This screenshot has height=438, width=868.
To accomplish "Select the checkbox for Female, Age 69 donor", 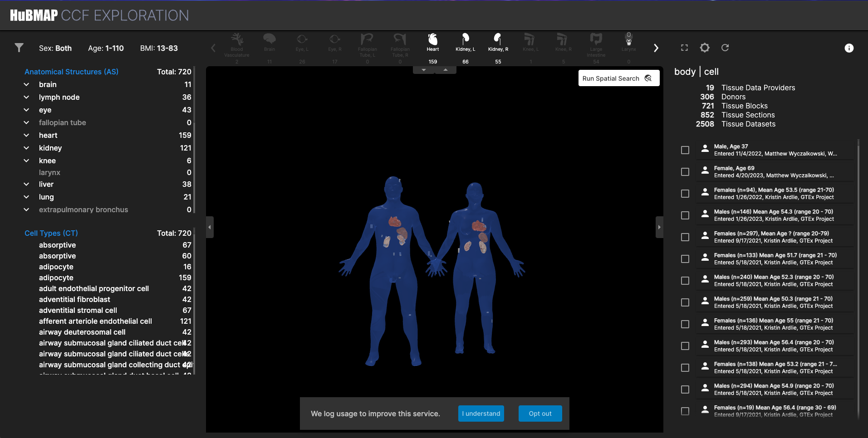I will click(685, 171).
